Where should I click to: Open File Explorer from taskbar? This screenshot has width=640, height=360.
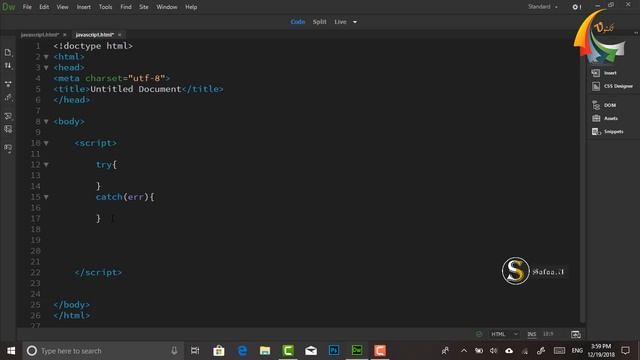tap(265, 351)
